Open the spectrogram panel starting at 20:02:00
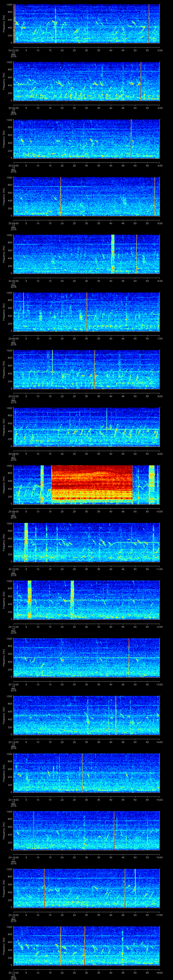The width and height of the screenshot is (173, 980). point(87,81)
